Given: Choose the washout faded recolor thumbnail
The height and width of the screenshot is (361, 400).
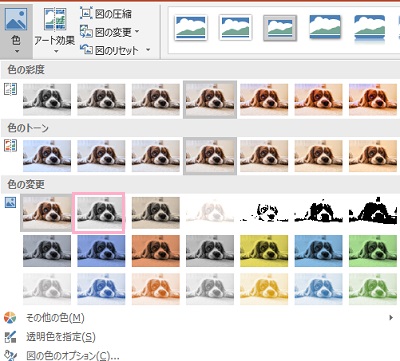Looking at the screenshot, I should tap(210, 213).
